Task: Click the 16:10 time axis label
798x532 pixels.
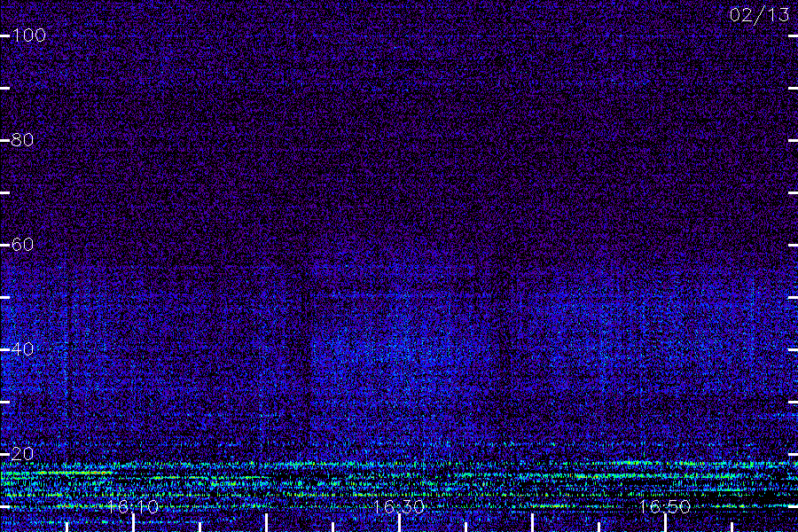Action: [133, 506]
